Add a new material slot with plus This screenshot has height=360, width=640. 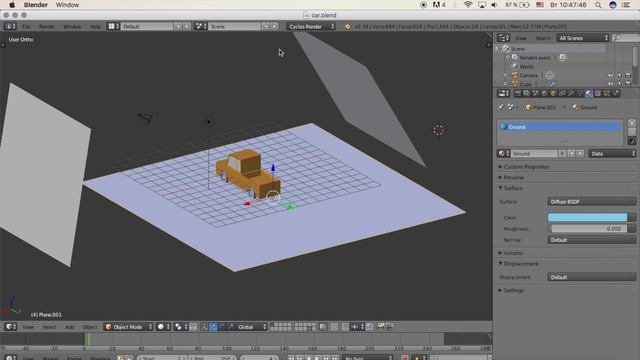(x=632, y=123)
